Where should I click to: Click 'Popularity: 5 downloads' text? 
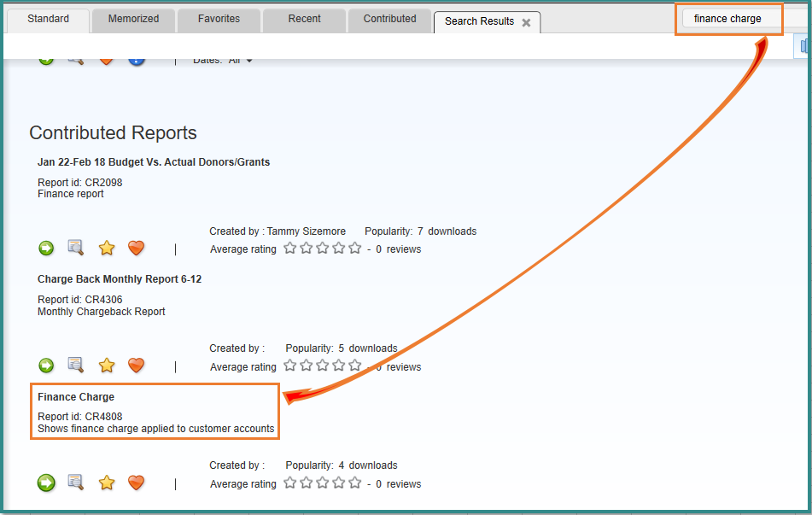coord(342,348)
